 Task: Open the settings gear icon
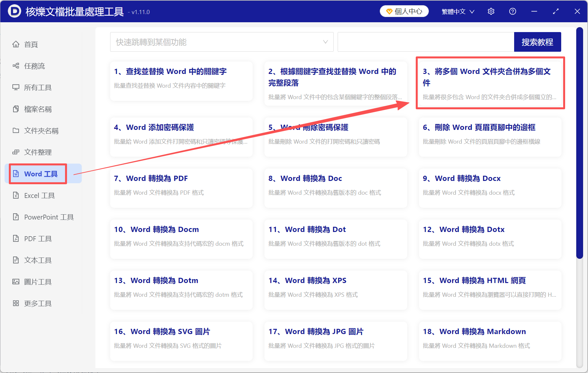point(491,11)
